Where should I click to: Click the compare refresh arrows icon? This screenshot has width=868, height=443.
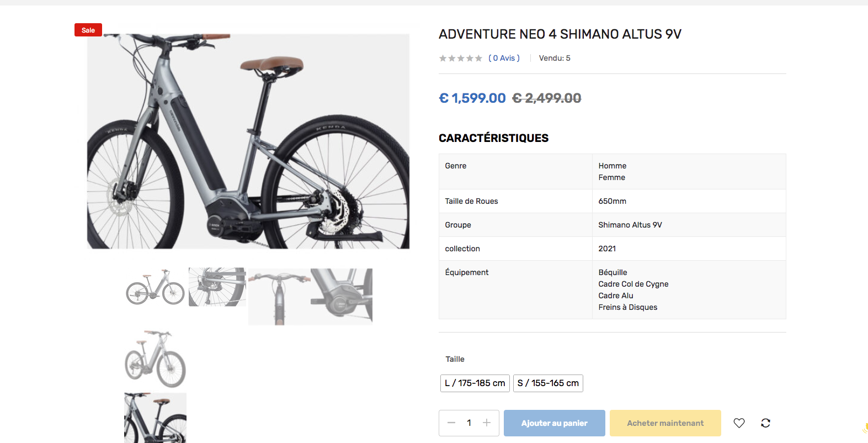coord(765,423)
